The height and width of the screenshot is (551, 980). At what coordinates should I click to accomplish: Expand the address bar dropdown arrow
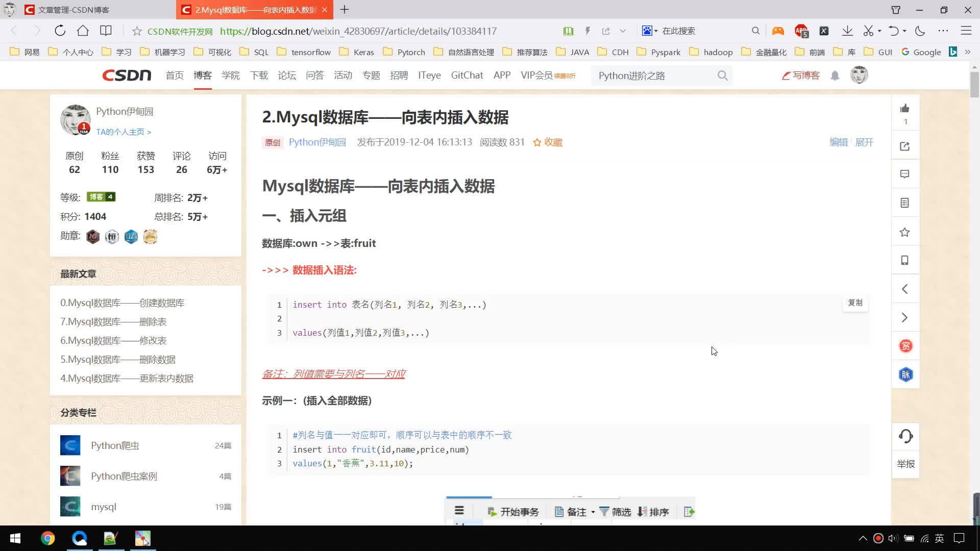coord(623,31)
